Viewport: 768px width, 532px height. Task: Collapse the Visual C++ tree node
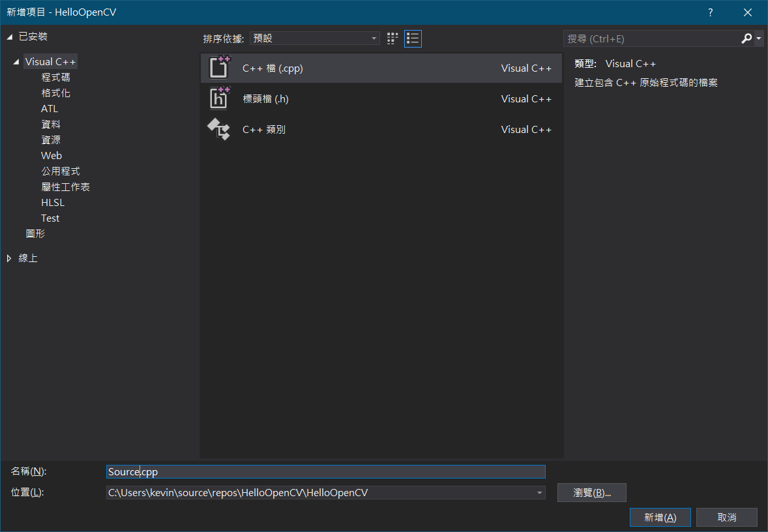click(16, 62)
